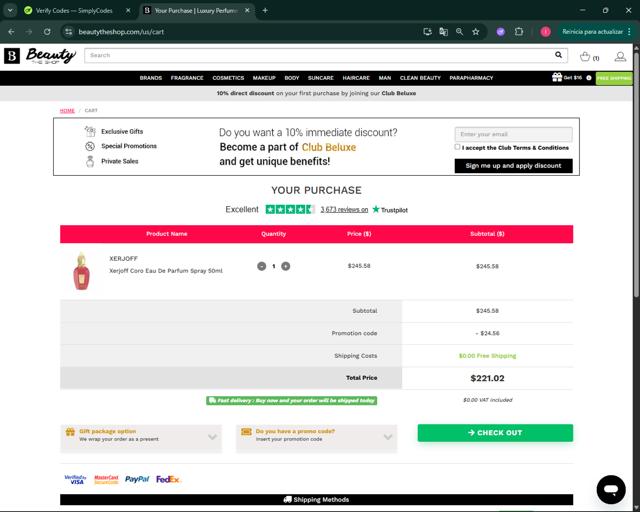Reload the page with the refresh icon

click(47, 31)
